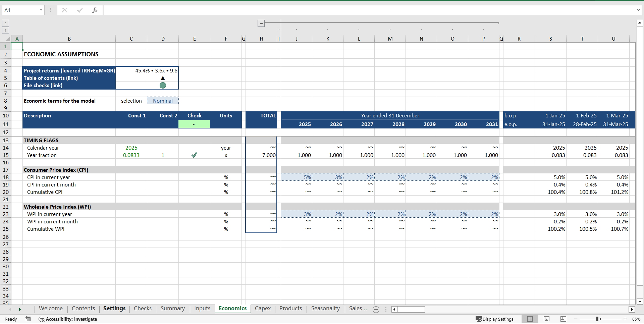This screenshot has width=644, height=324.
Task: Click the zoom slider handle
Action: click(597, 319)
